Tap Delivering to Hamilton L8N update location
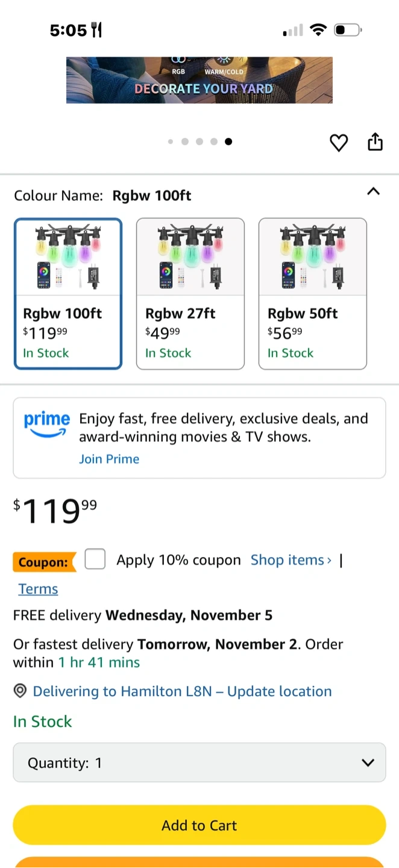The image size is (399, 868). [182, 691]
